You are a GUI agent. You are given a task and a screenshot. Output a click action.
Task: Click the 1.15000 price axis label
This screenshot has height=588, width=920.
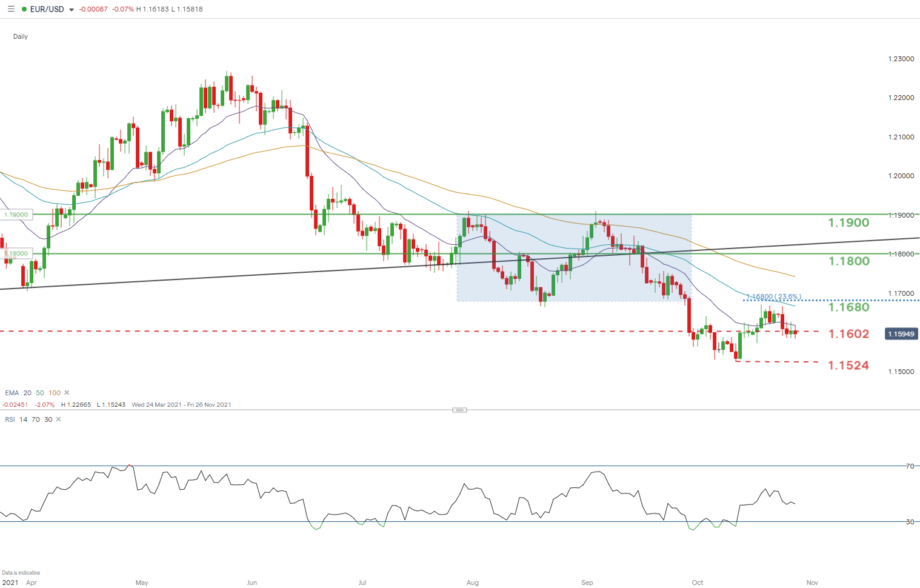901,372
